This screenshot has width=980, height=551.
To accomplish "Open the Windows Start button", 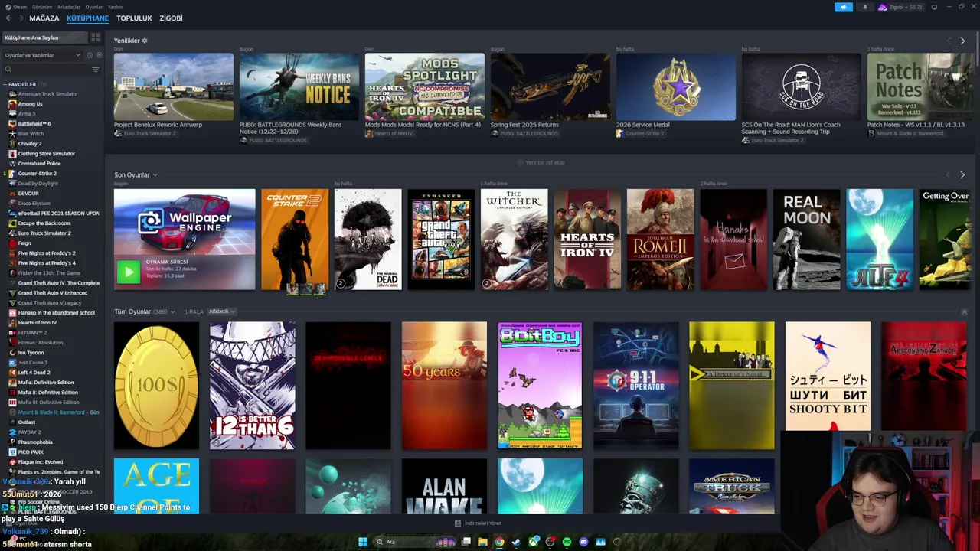I will [x=363, y=542].
